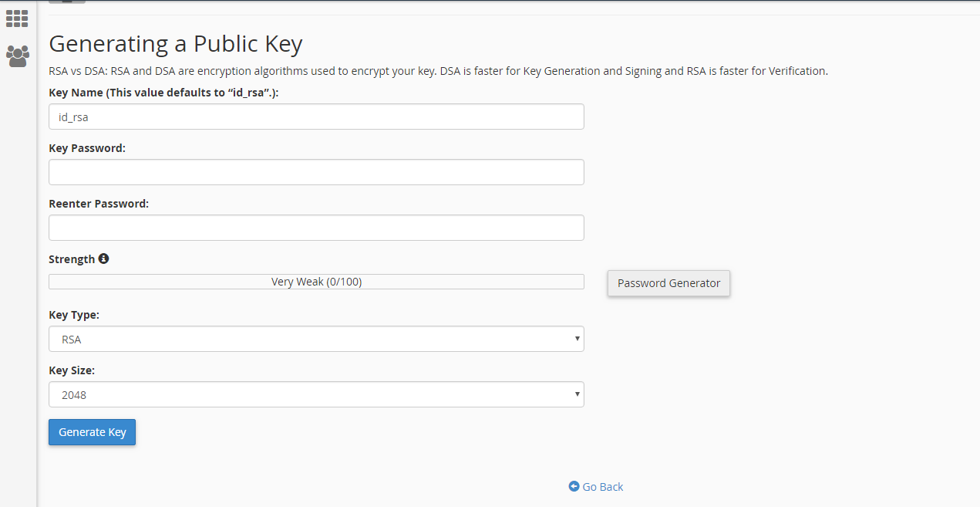Screen dimensions: 980x507
Task: Click the Key Size dropdown arrow
Action: (x=577, y=394)
